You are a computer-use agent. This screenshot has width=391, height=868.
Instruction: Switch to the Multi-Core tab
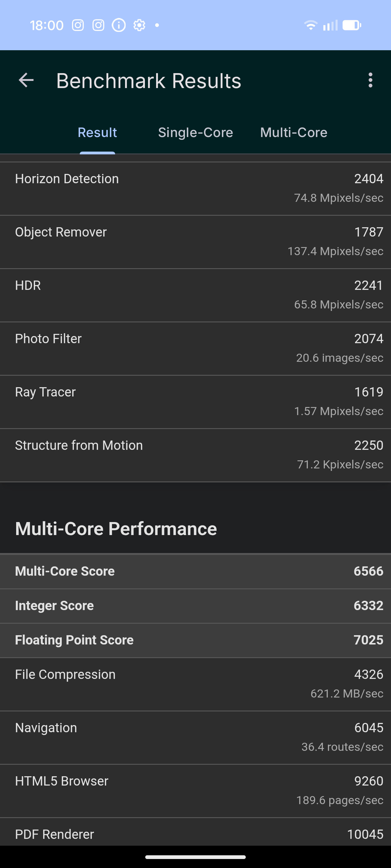click(294, 132)
